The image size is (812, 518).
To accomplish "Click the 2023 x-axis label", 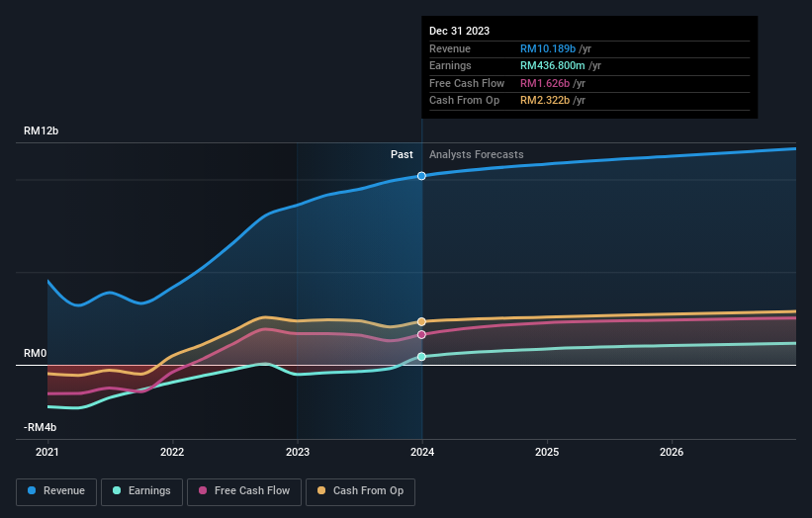I will point(298,453).
